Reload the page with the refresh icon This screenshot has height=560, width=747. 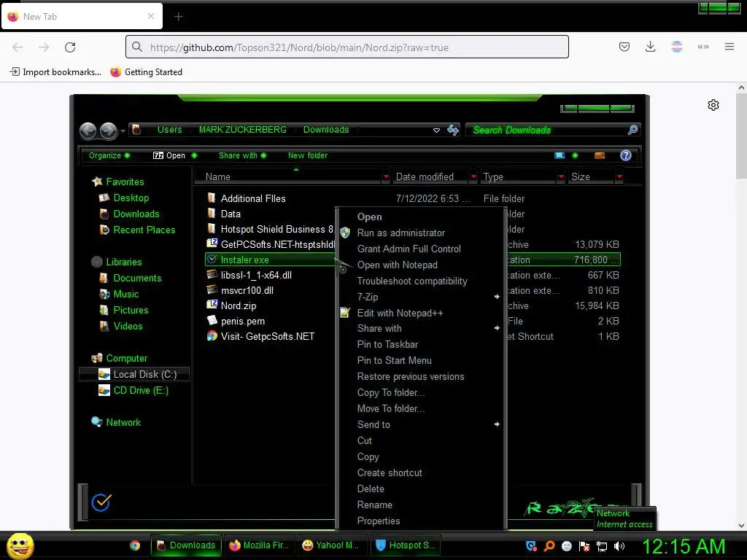(x=70, y=47)
